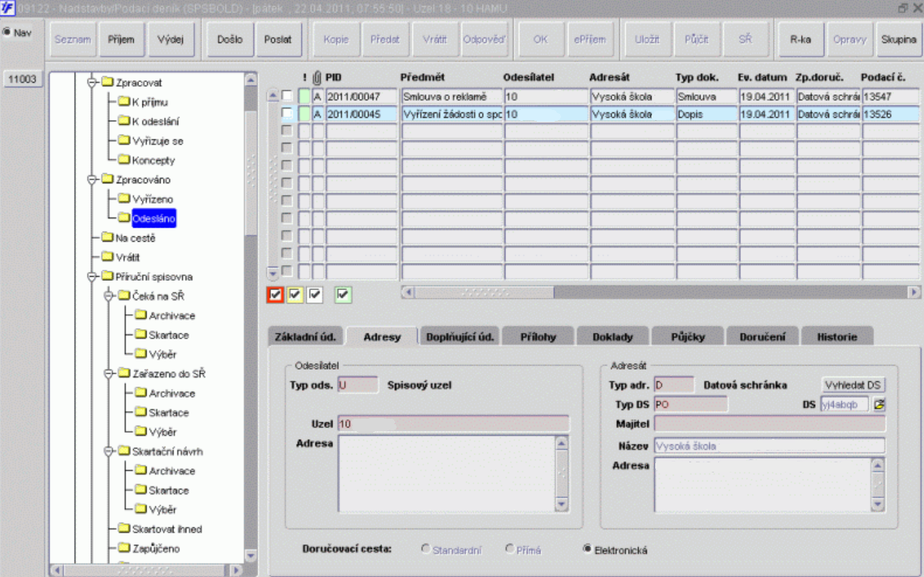Collapse the Zařazeno do SŘ tree node
Image resolution: width=924 pixels, height=577 pixels.
[108, 373]
